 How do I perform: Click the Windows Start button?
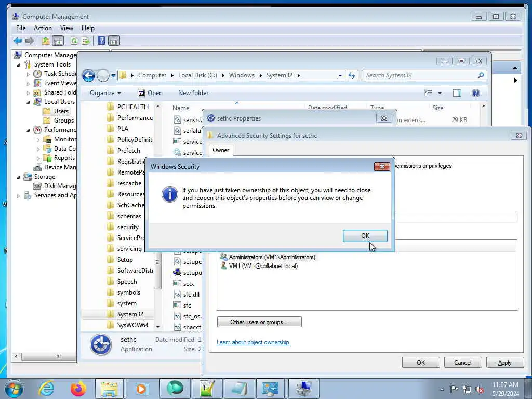coord(14,389)
